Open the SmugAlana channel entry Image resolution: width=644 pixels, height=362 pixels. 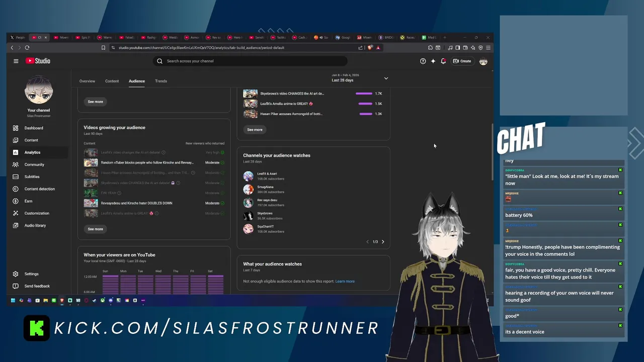tap(264, 189)
